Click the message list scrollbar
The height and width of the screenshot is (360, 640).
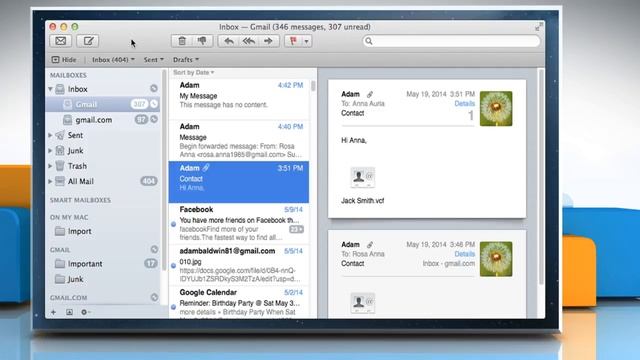pyautogui.click(x=313, y=86)
